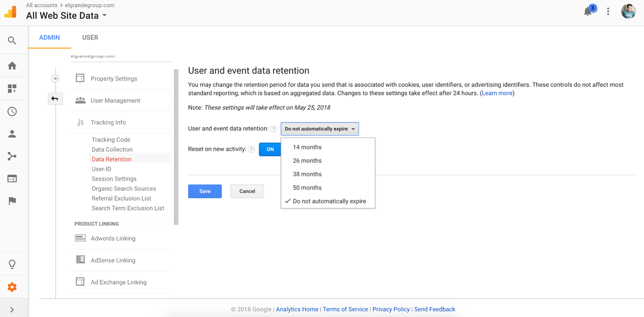Screen dimensions: 644x317
Task: Click the blue Save button
Action: click(x=204, y=191)
